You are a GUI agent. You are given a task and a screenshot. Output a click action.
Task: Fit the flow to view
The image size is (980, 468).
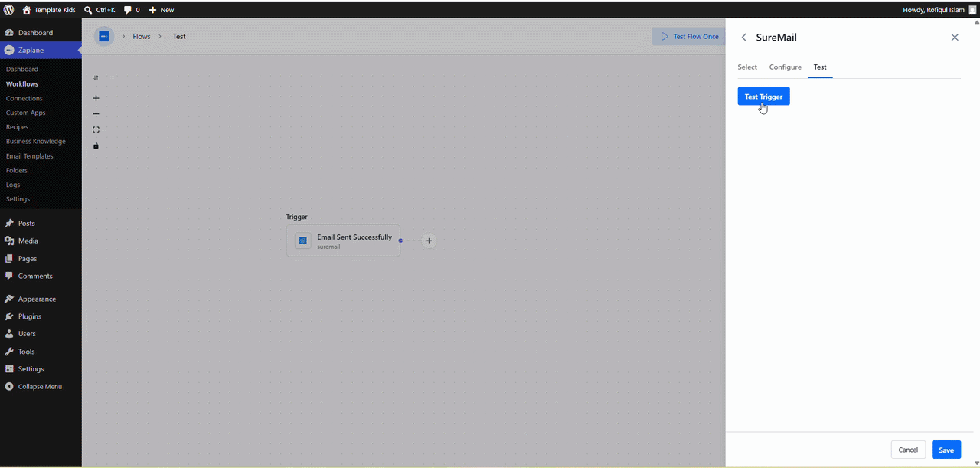tap(96, 129)
